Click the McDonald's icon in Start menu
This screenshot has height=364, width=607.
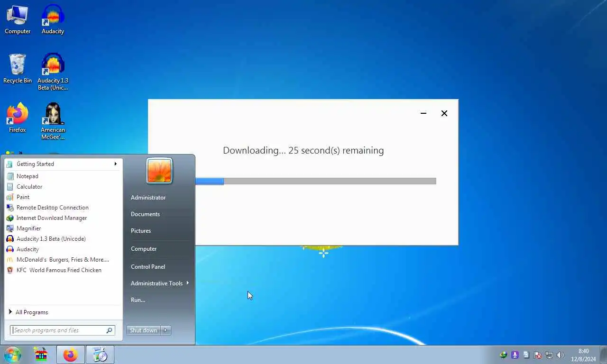click(x=10, y=260)
